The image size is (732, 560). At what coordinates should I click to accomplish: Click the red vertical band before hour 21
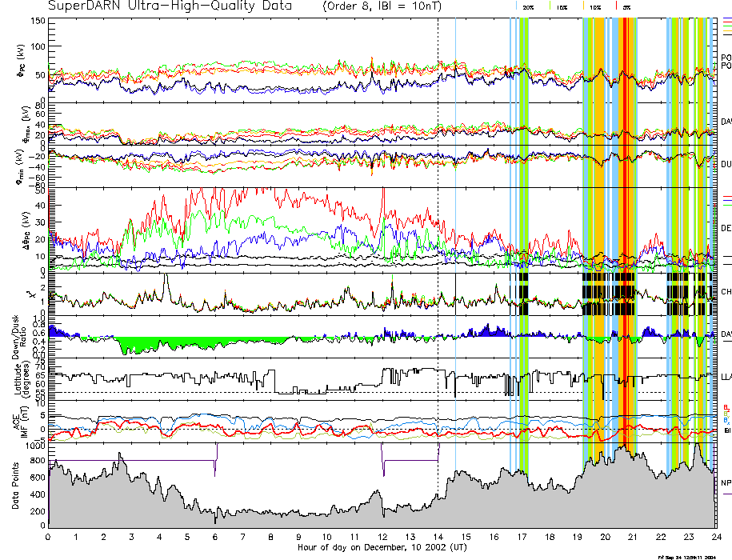(625, 240)
